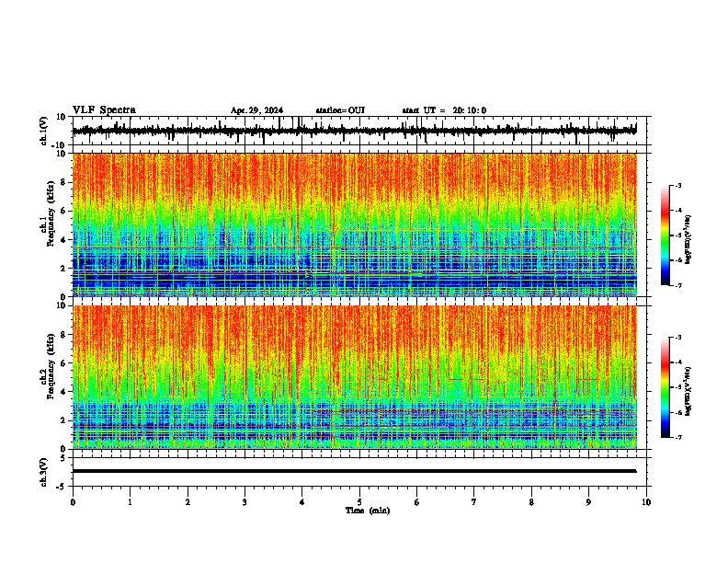
Task: Click the ch.2 spectrogram color scale bar
Action: [x=665, y=387]
